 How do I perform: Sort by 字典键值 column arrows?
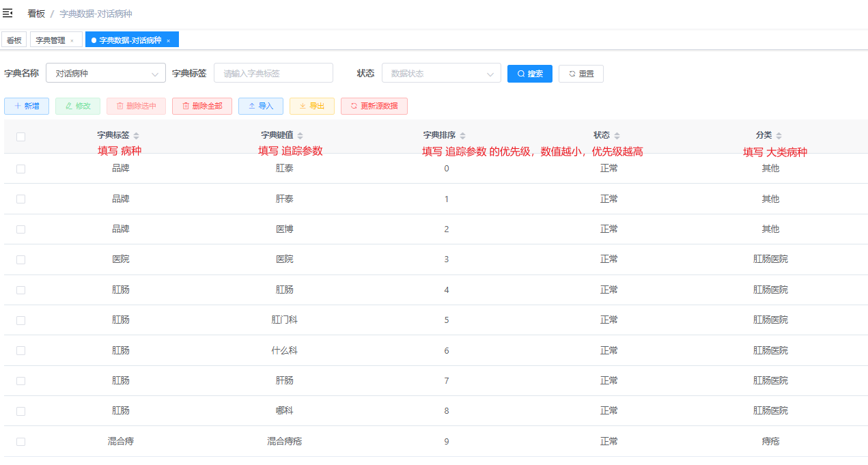coord(300,135)
